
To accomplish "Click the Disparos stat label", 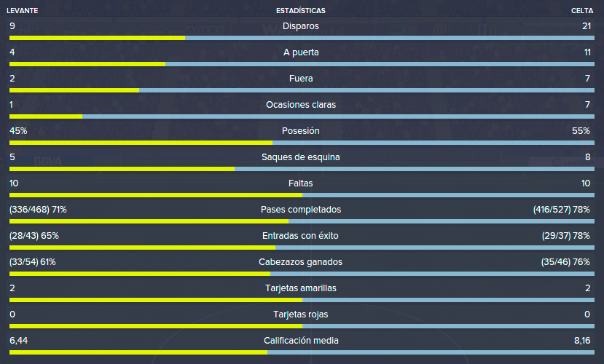I will (x=301, y=26).
